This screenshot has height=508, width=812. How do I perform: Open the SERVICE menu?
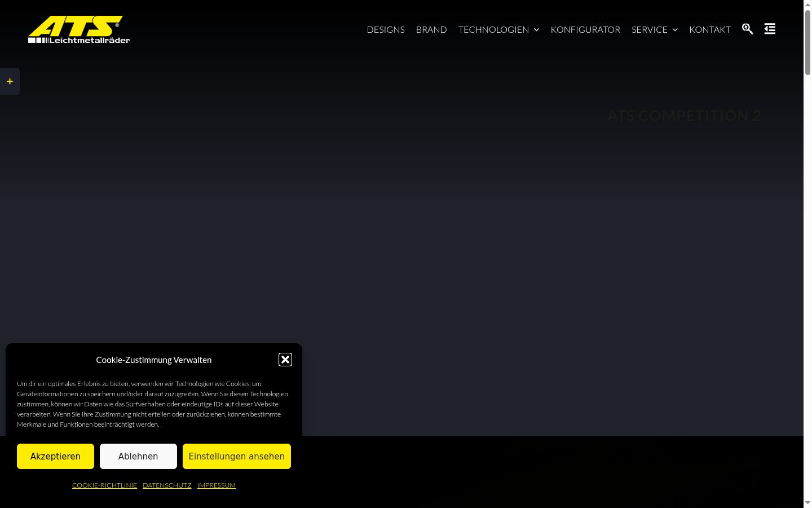[650, 29]
